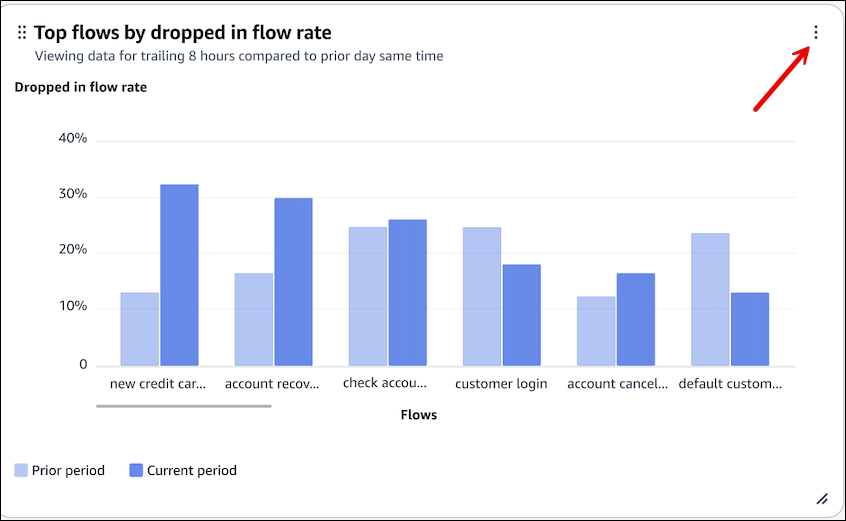Click the Current period legend color swatch
846x521 pixels.
tap(136, 470)
